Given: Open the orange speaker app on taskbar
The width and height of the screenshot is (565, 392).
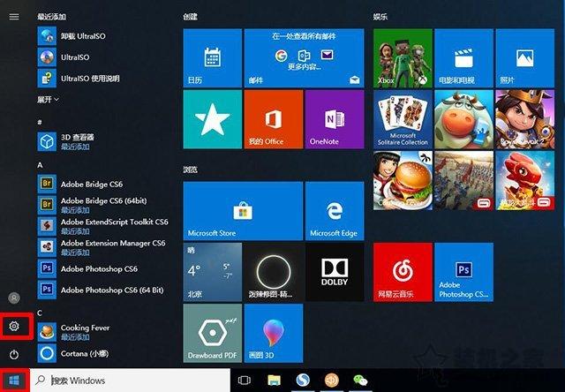Looking at the screenshot, I should click(332, 381).
